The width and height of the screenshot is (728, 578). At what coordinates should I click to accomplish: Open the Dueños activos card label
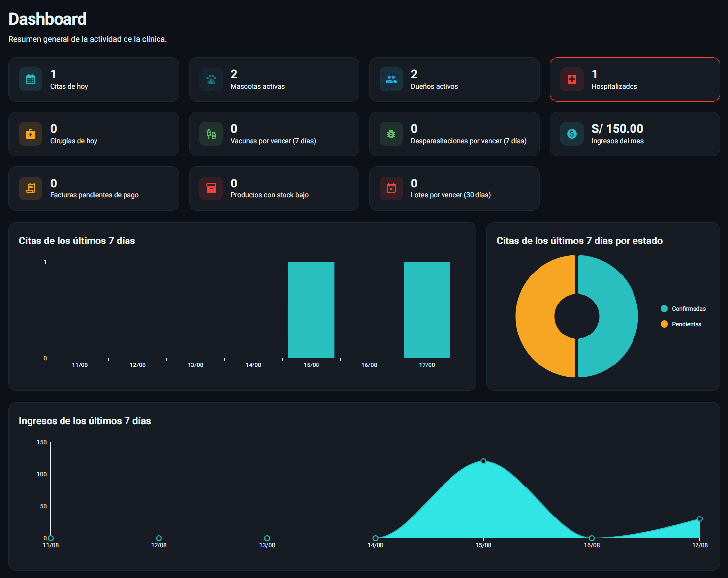point(435,86)
